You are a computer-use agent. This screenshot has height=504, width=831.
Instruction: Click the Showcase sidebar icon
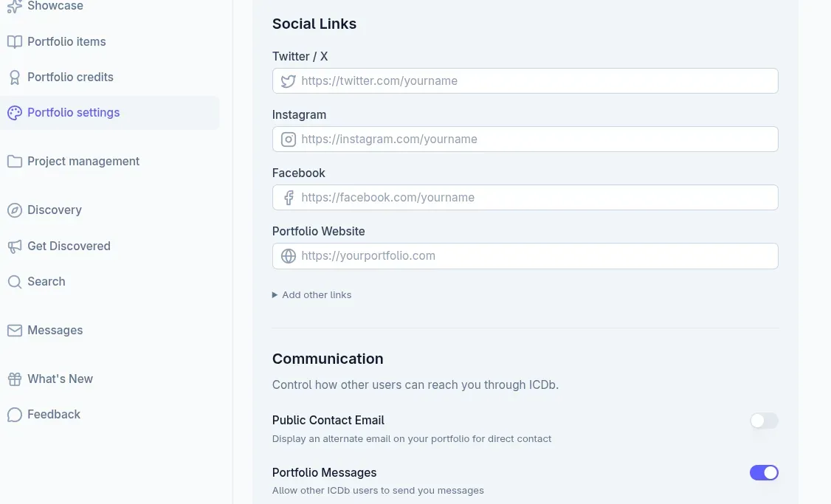(15, 6)
